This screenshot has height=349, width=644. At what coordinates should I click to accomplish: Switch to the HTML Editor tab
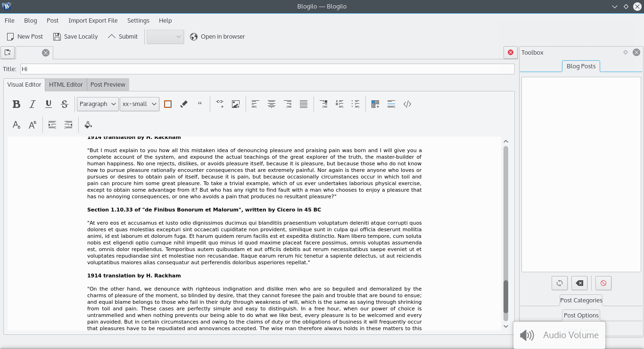pos(66,85)
